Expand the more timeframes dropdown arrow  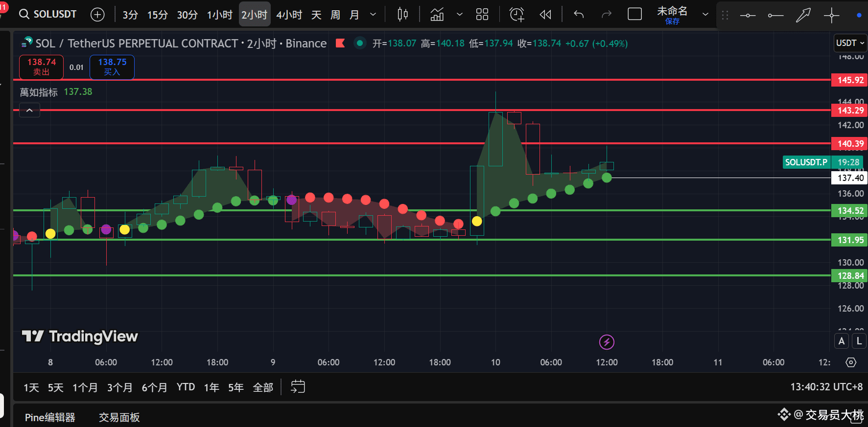373,15
